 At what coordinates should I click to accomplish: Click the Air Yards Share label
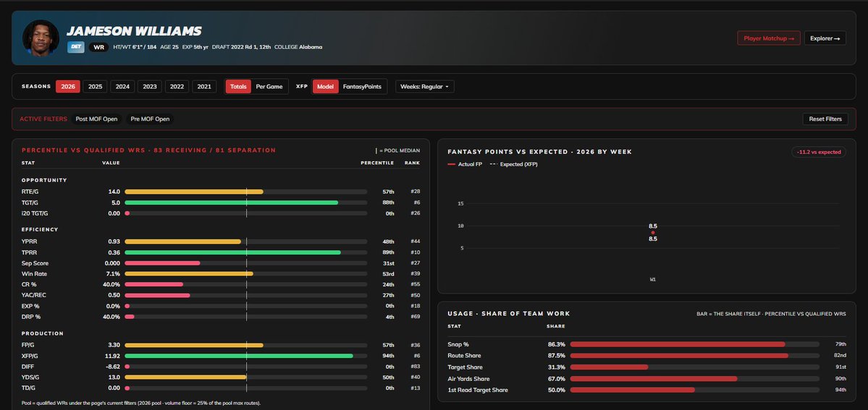(468, 379)
